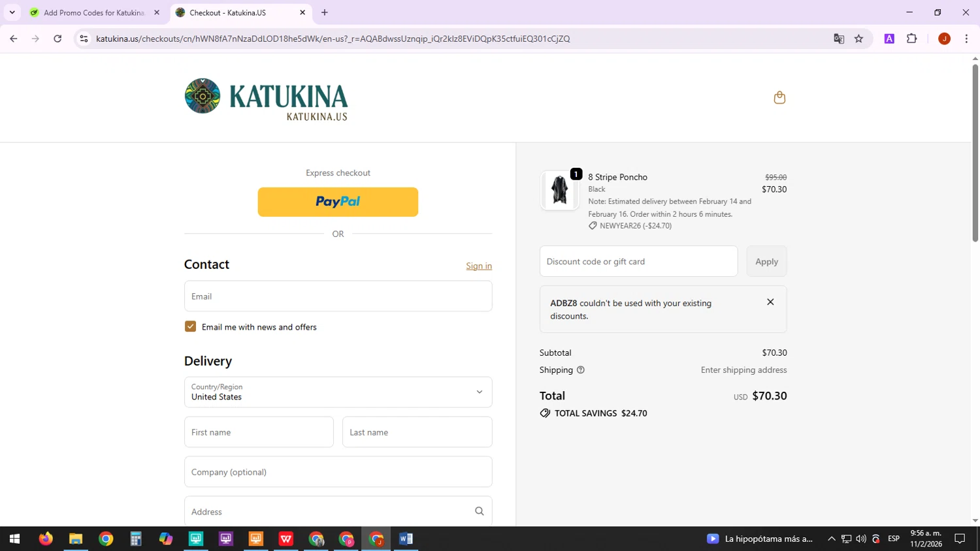This screenshot has height=551, width=980.
Task: Click the shipping help question mark icon
Action: tap(581, 370)
